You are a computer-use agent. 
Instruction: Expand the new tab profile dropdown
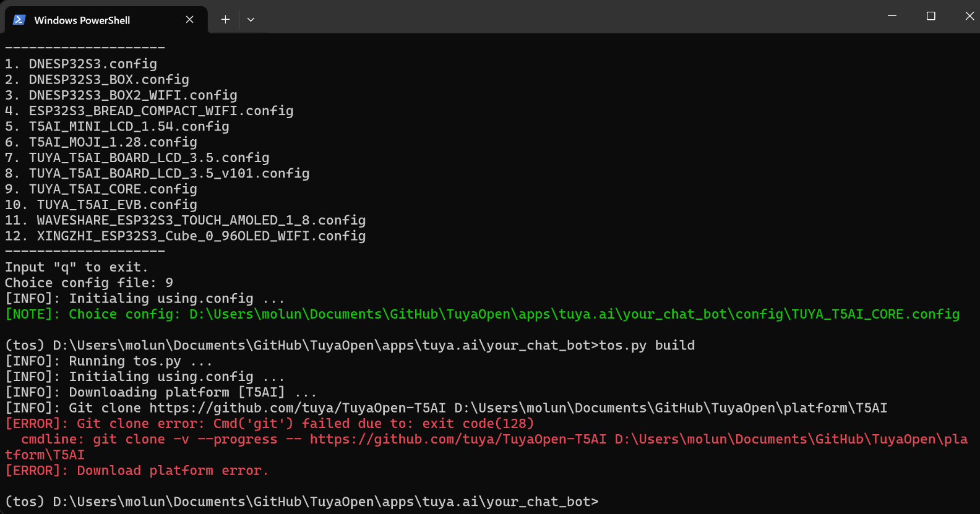coord(251,20)
